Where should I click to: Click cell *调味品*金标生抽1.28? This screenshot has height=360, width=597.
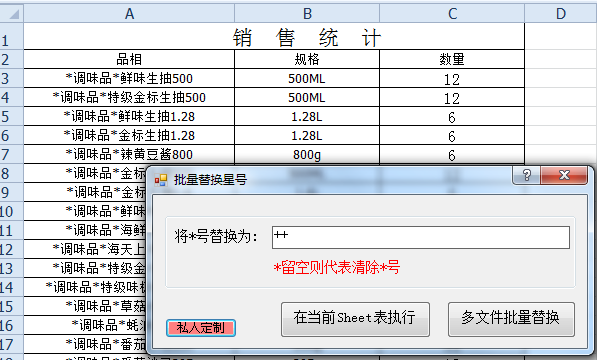[x=129, y=135]
